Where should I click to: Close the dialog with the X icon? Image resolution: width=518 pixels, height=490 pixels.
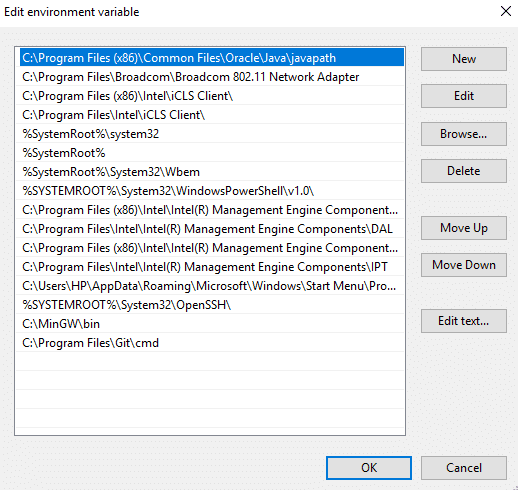506,11
